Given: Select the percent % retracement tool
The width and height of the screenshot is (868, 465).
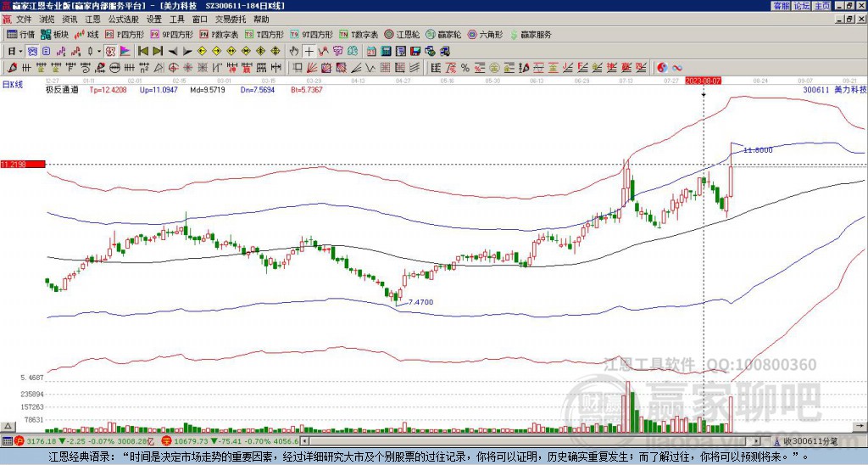Looking at the screenshot, I should pos(465,68).
